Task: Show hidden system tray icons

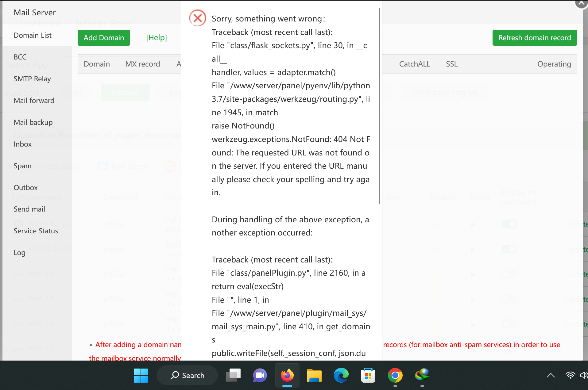Action: coord(551,375)
